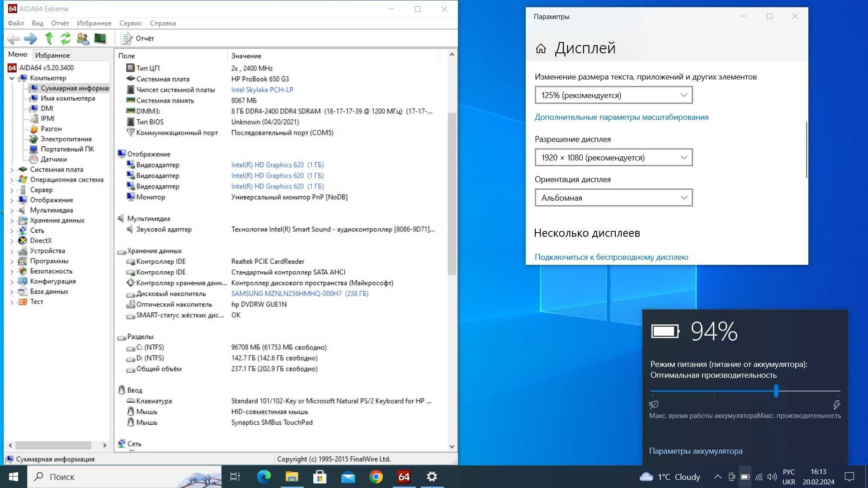Open the notification center icon

[849, 477]
